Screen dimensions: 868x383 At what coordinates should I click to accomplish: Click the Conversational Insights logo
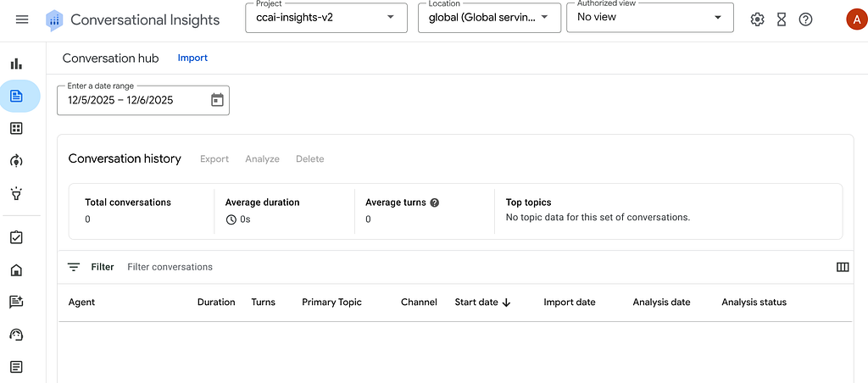(x=53, y=20)
